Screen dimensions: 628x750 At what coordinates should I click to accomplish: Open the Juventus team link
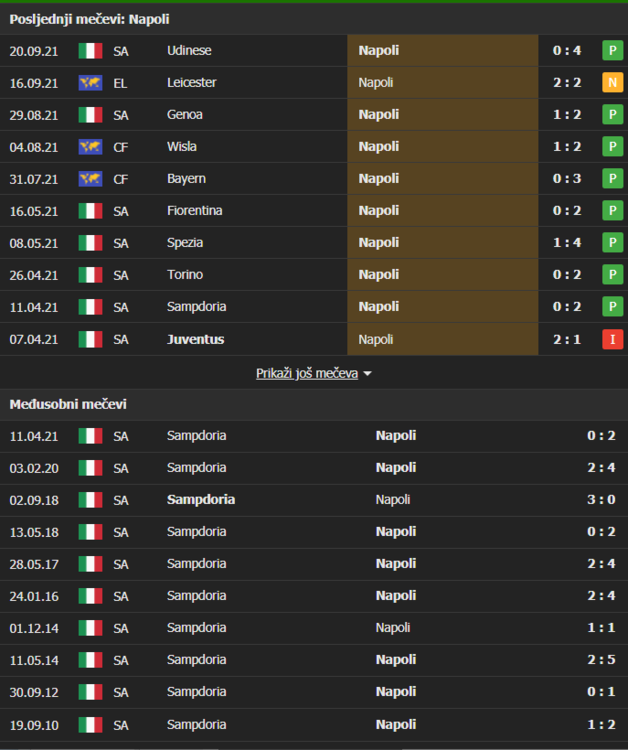195,339
